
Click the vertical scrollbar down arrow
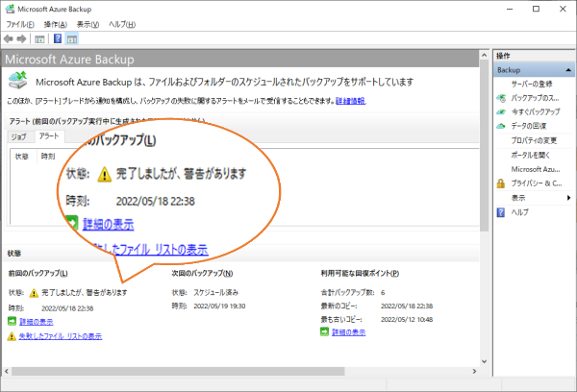pyautogui.click(x=485, y=361)
